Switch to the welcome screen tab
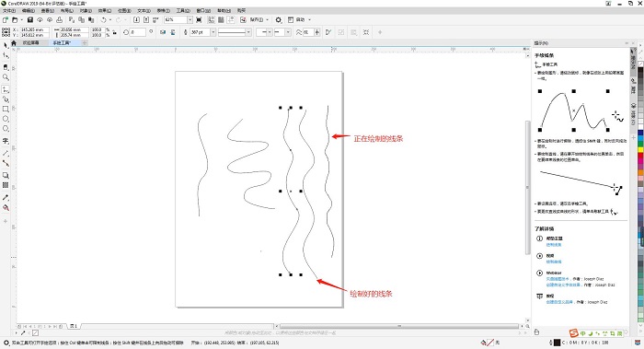Screen dimensions: 644x349 pos(30,42)
